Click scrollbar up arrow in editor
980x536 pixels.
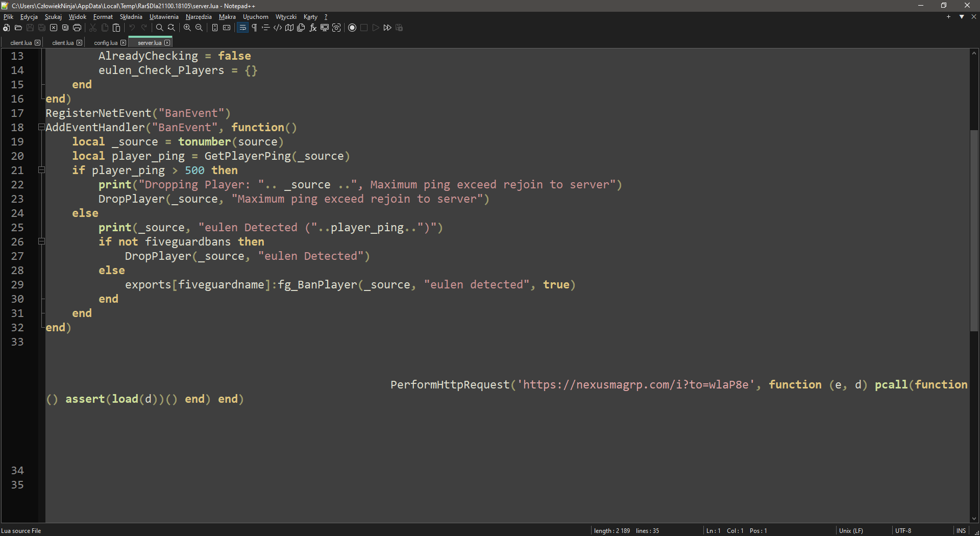pyautogui.click(x=974, y=53)
